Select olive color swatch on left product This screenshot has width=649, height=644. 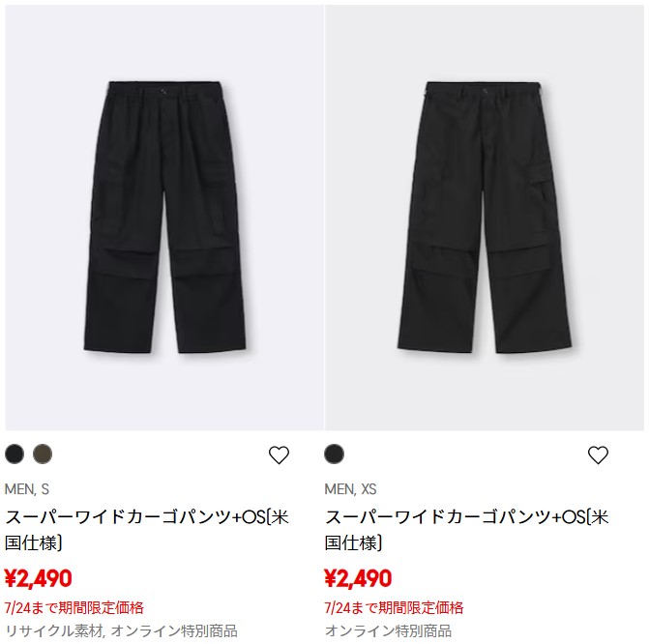pyautogui.click(x=43, y=454)
